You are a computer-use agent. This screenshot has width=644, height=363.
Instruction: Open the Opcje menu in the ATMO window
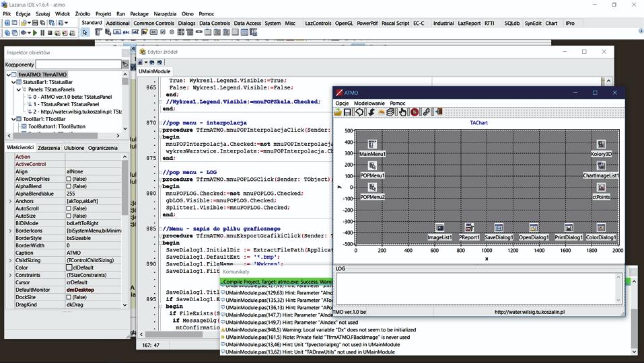click(342, 104)
